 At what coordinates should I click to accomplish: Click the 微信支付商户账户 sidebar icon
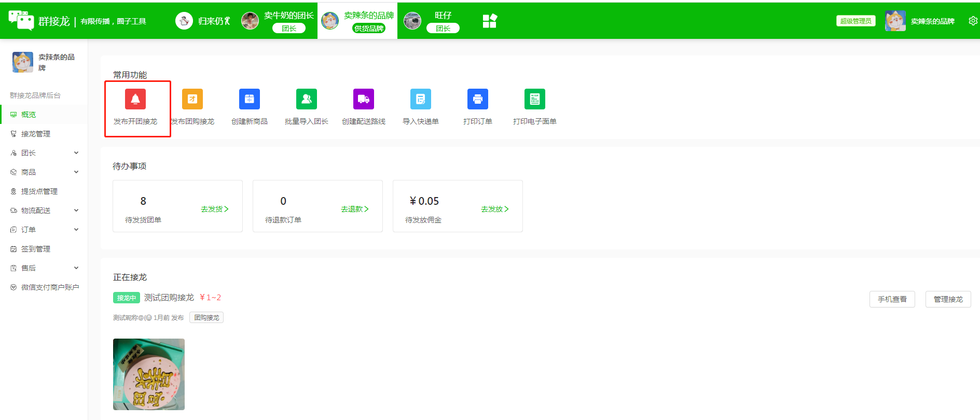(x=13, y=287)
